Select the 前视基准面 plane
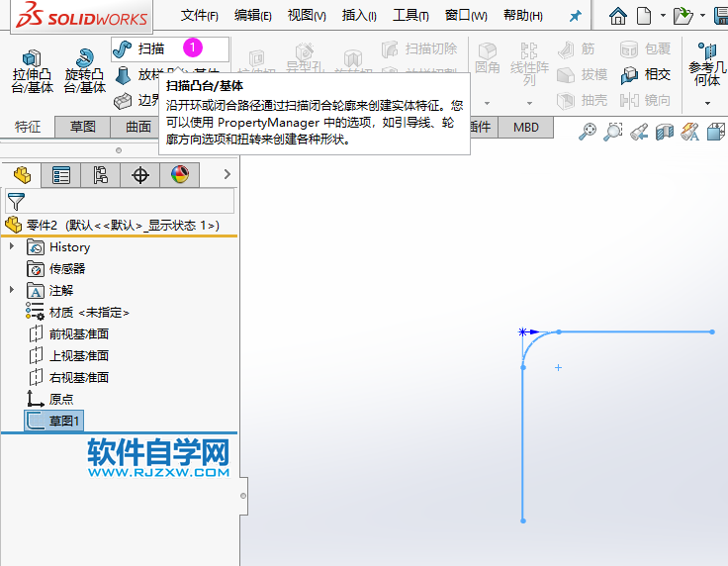This screenshot has height=566, width=728. [68, 333]
